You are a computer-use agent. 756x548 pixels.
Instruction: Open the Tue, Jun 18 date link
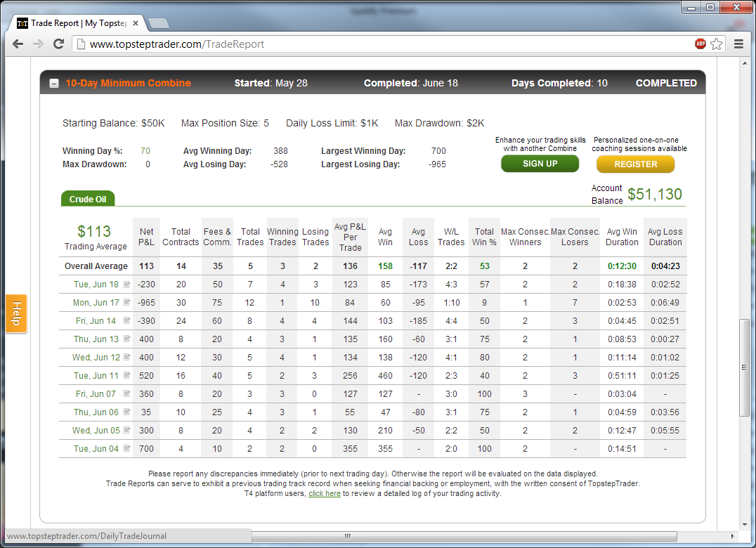click(96, 285)
